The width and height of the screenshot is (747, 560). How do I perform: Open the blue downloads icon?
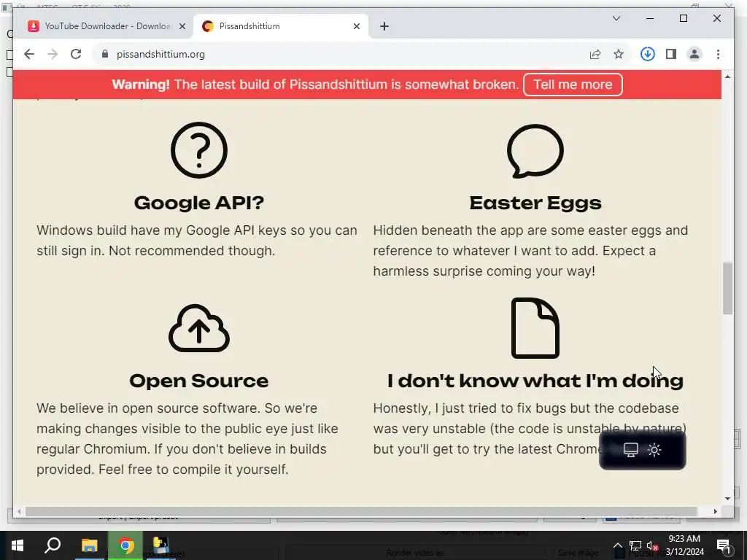648,54
